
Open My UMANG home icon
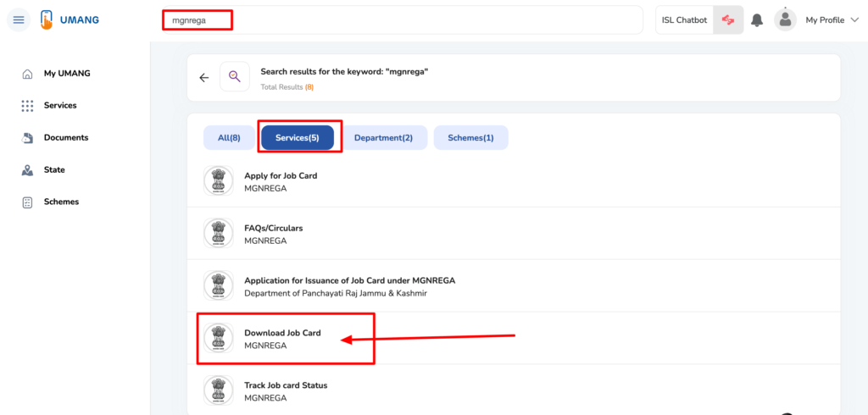[26, 74]
